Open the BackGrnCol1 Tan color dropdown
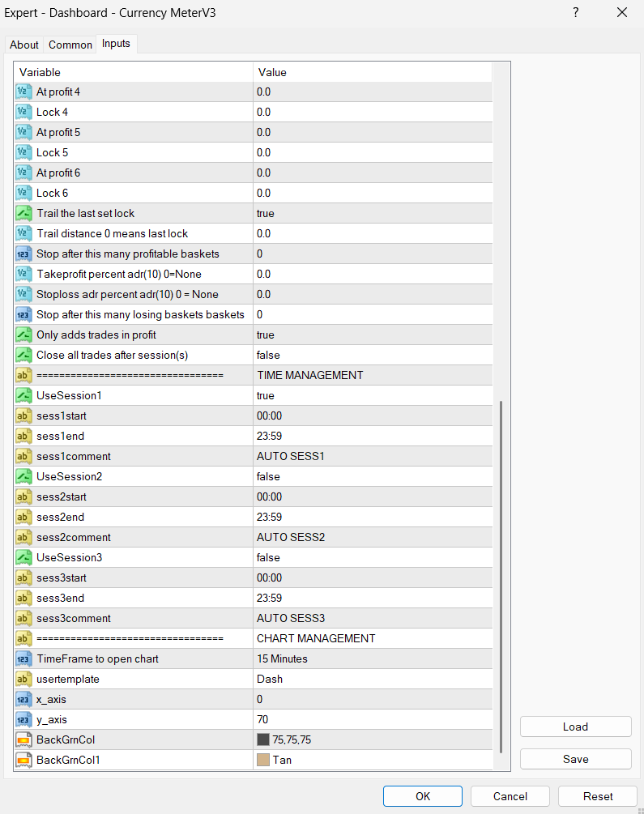The width and height of the screenshot is (644, 814). (373, 760)
